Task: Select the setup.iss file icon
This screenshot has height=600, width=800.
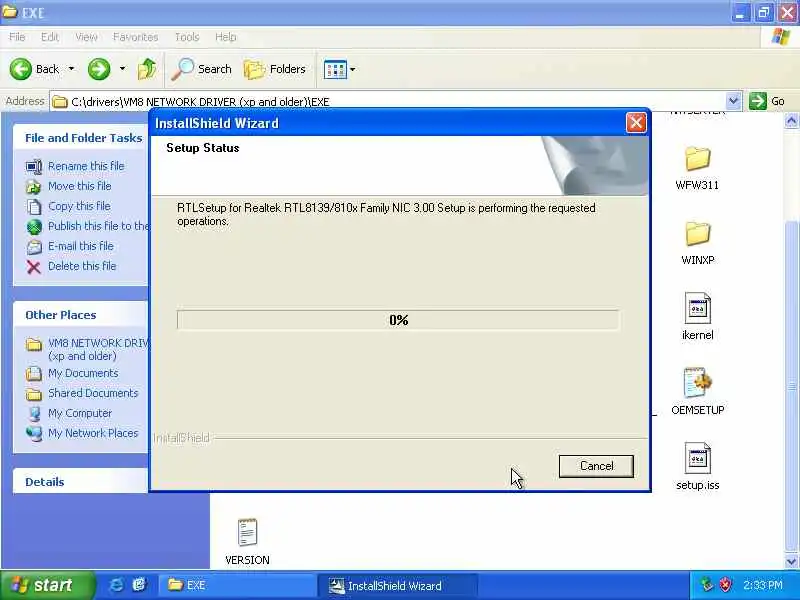Action: pyautogui.click(x=697, y=458)
